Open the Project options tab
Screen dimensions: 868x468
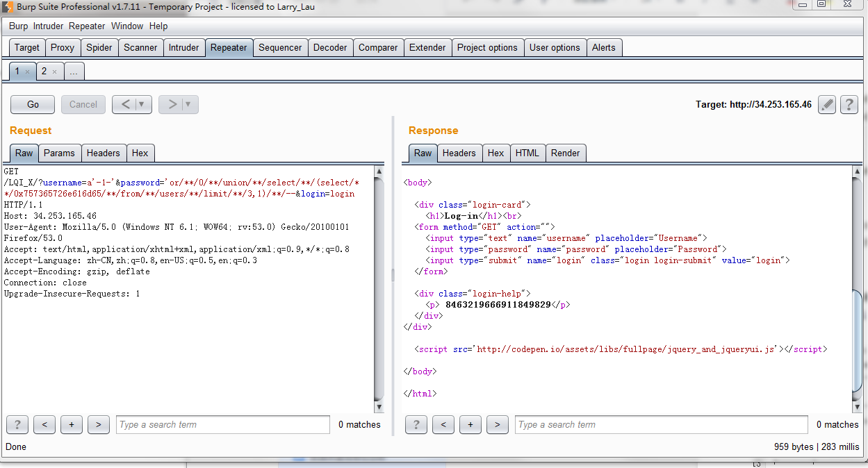click(487, 47)
